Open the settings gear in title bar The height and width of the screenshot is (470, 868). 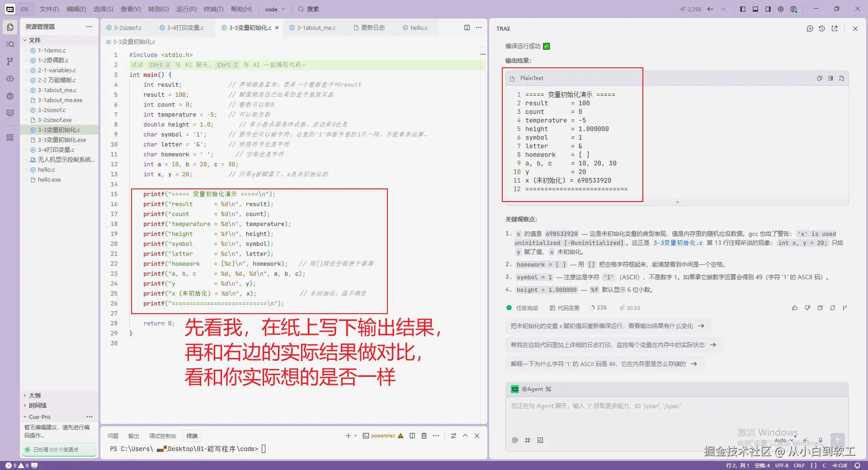coord(781,9)
